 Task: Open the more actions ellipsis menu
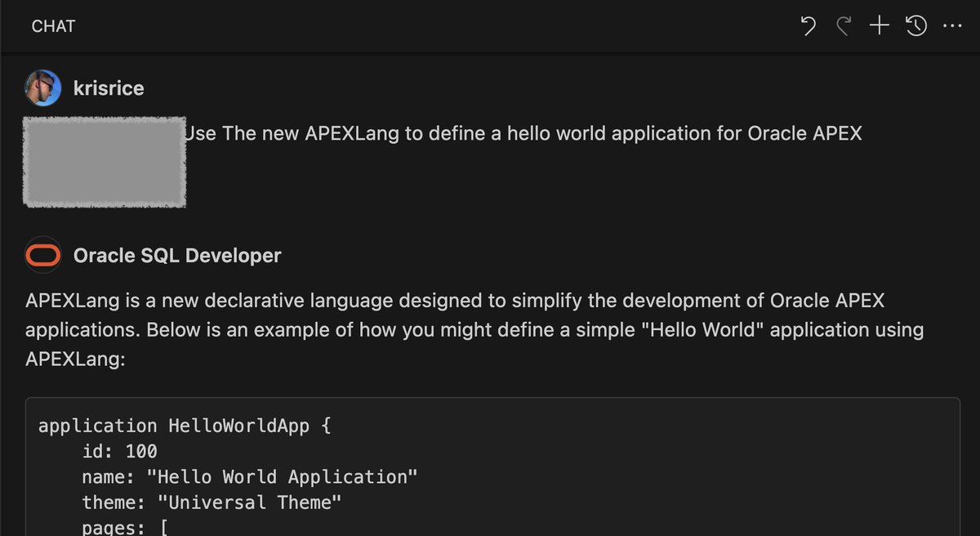952,27
